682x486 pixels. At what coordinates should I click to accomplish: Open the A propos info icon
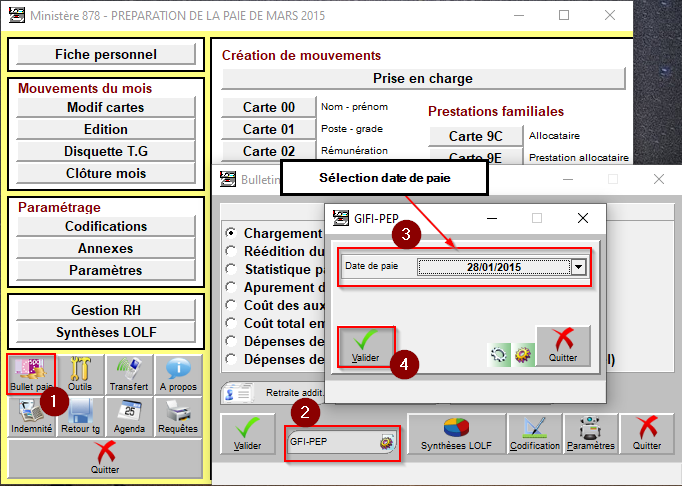pos(177,375)
